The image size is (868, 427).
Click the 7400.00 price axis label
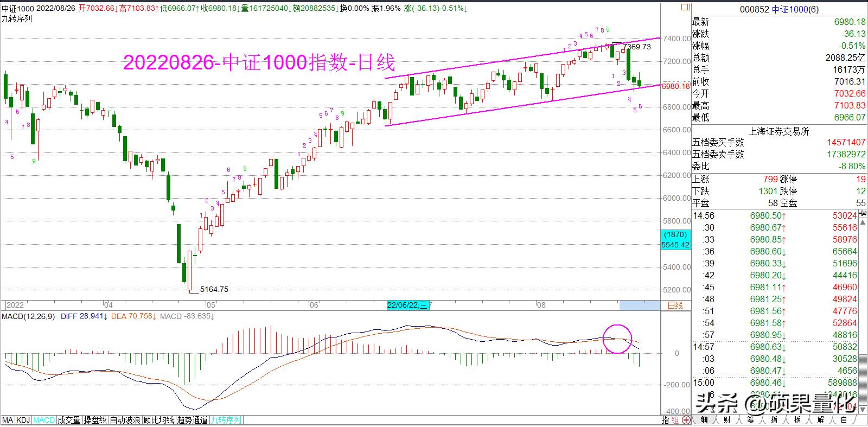click(676, 39)
